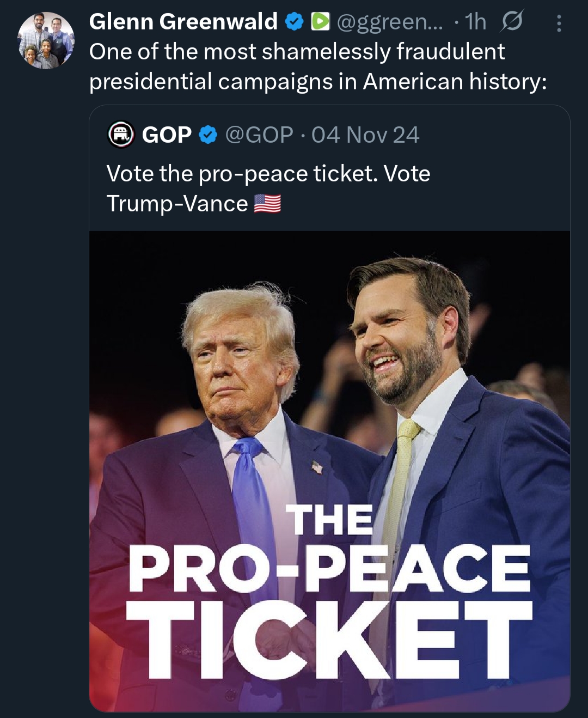Open quoted text 'Vote the pro-peace ticket'

tap(268, 174)
